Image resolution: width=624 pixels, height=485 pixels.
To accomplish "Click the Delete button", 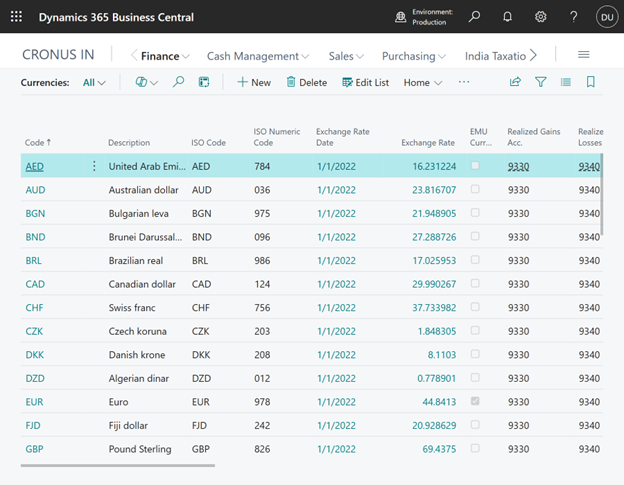I will click(x=307, y=82).
